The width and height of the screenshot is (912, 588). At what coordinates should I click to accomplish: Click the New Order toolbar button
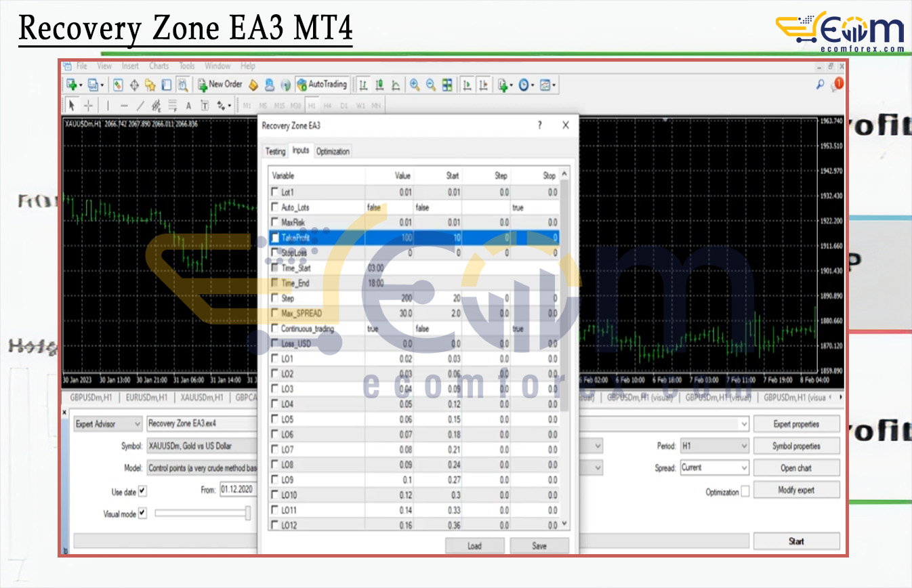point(220,85)
